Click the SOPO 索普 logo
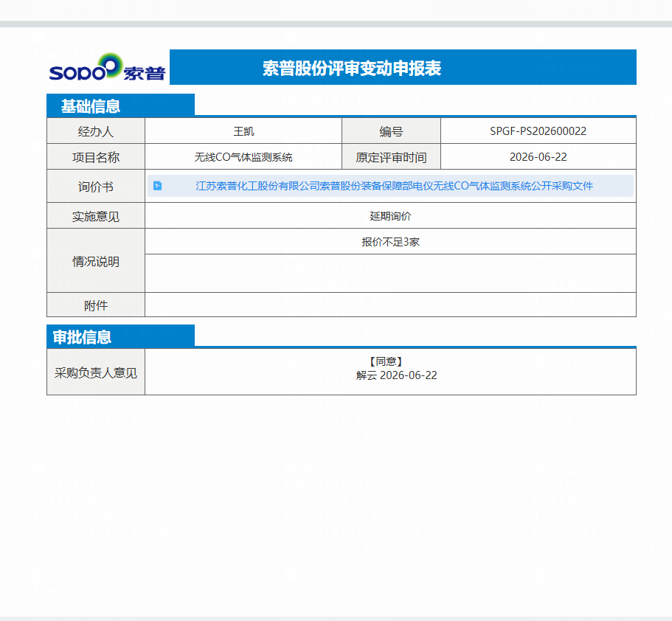672x621 pixels. (x=107, y=67)
